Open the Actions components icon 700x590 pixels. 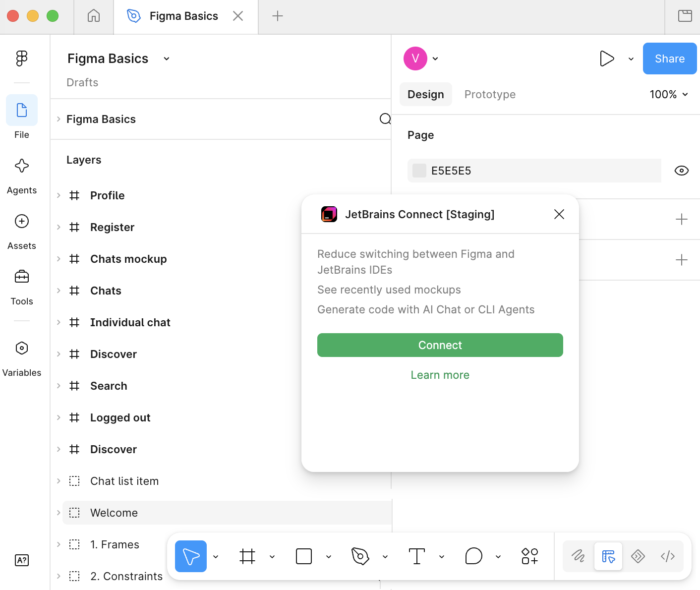coord(530,556)
